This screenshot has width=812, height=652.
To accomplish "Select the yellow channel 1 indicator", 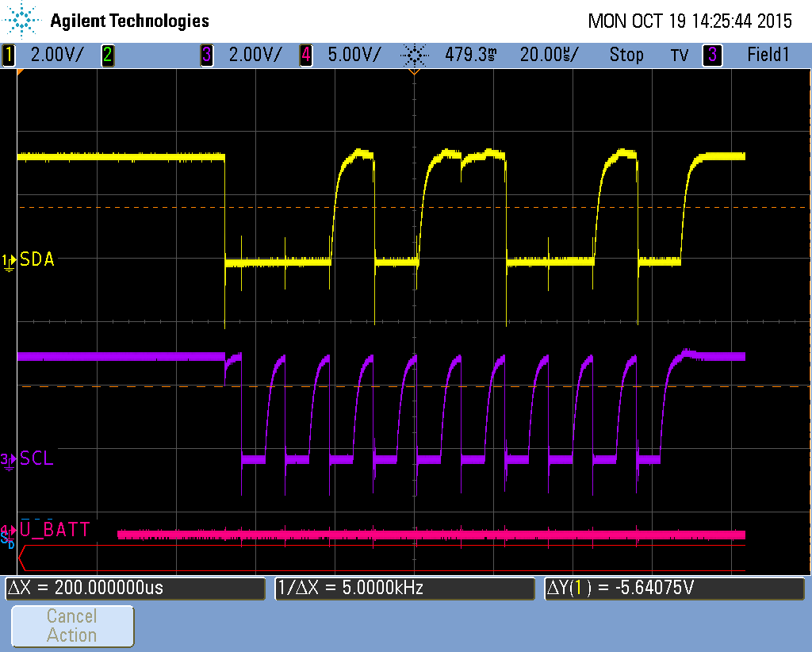I will (9, 55).
